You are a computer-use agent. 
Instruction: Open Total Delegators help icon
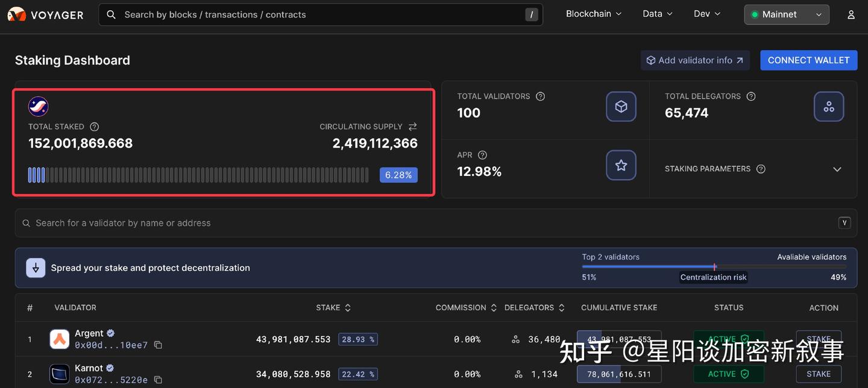(750, 96)
